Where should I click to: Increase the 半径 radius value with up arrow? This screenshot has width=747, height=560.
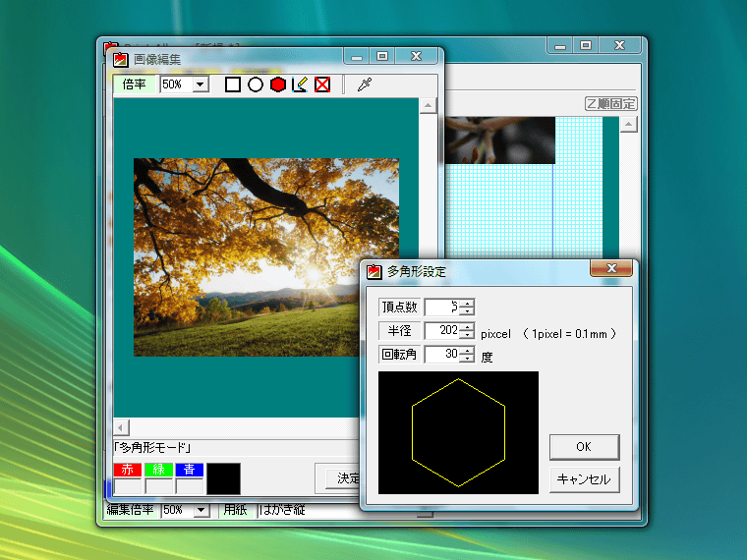(467, 326)
